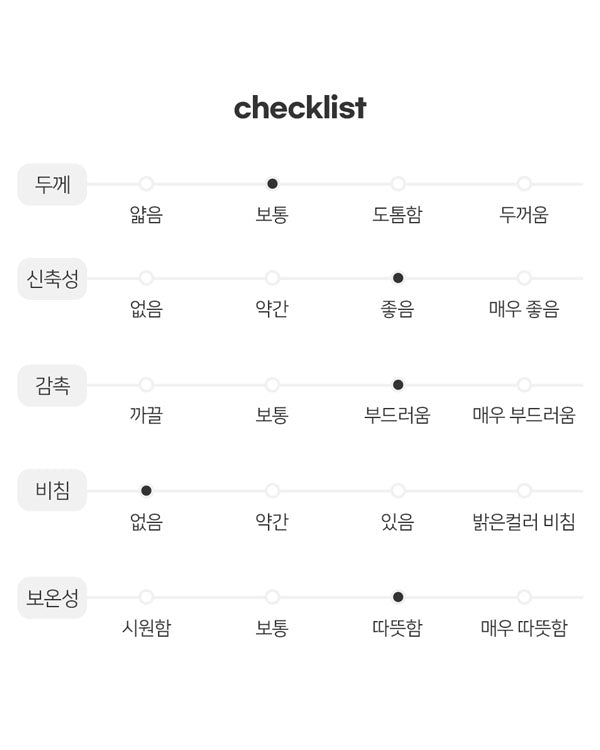
Task: Select 약간 dot in 신축성 row
Action: (x=272, y=278)
